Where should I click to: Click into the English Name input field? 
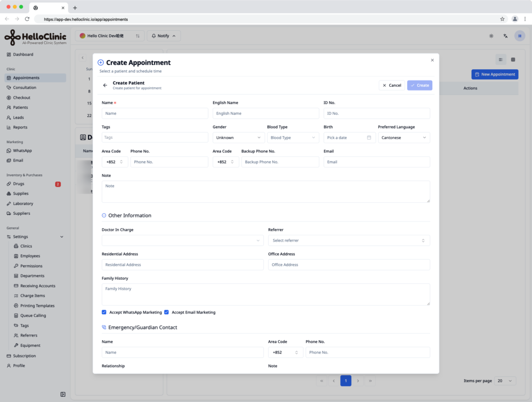pyautogui.click(x=265, y=113)
